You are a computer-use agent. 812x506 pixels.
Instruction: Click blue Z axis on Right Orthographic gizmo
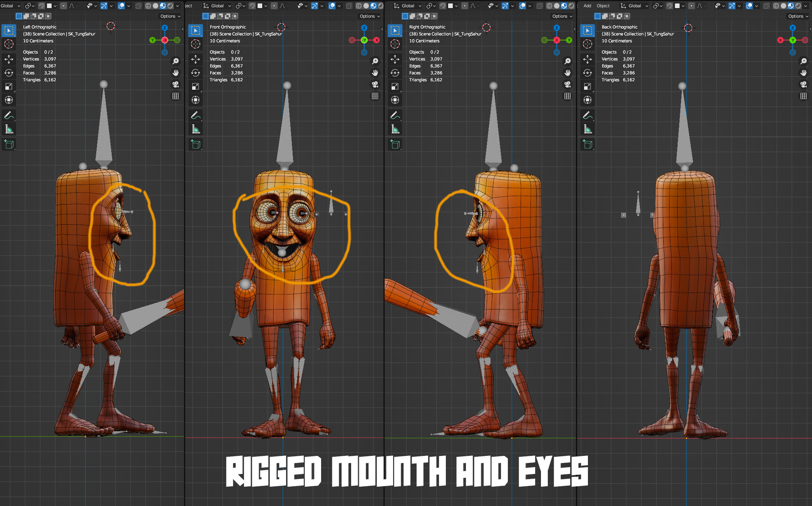[x=557, y=28]
